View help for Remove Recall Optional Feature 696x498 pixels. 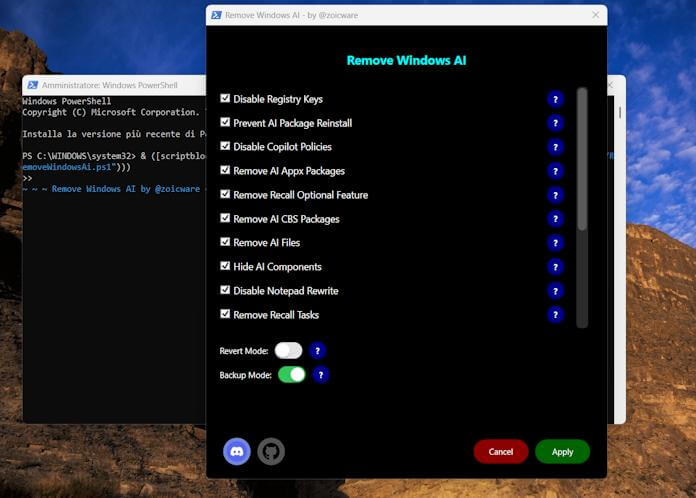[x=555, y=195]
